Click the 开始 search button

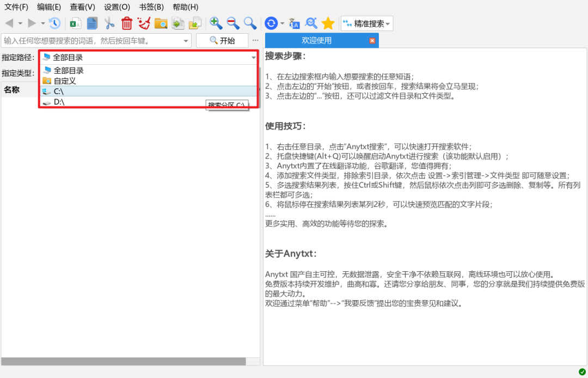(222, 40)
